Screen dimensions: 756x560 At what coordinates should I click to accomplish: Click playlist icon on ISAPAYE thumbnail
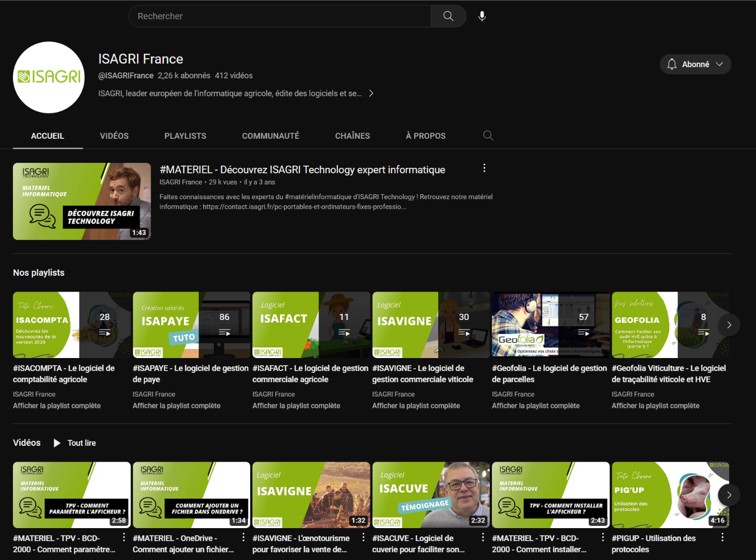coord(224,333)
